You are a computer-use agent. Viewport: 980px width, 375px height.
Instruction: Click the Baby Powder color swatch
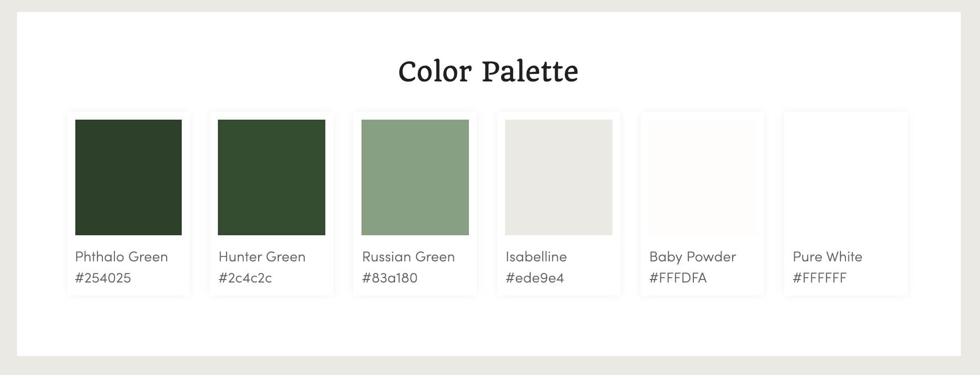coord(702,177)
